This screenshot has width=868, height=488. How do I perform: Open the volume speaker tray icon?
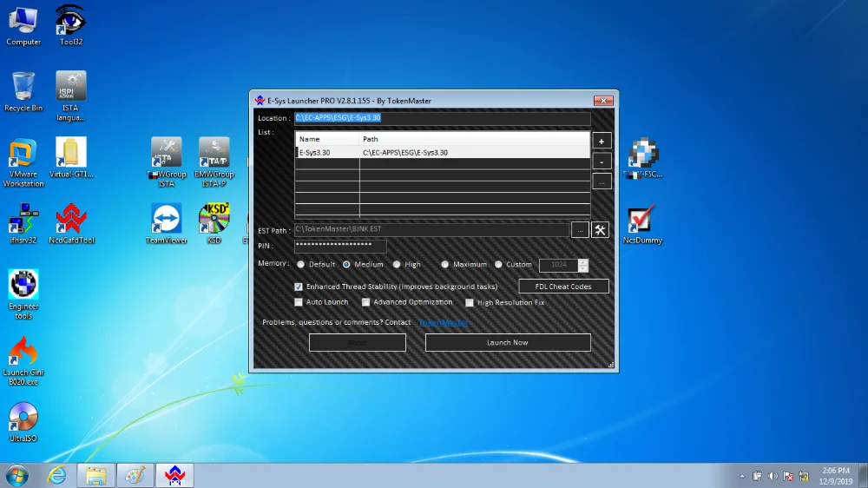773,477
